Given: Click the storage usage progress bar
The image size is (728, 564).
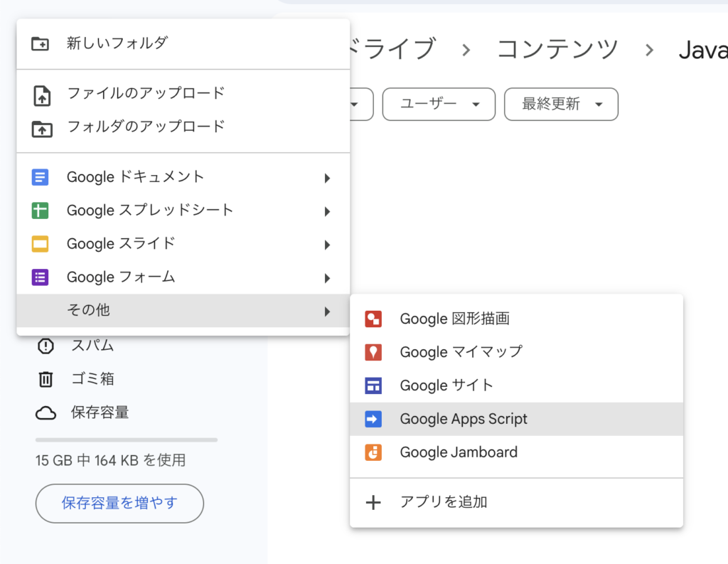Looking at the screenshot, I should (127, 440).
